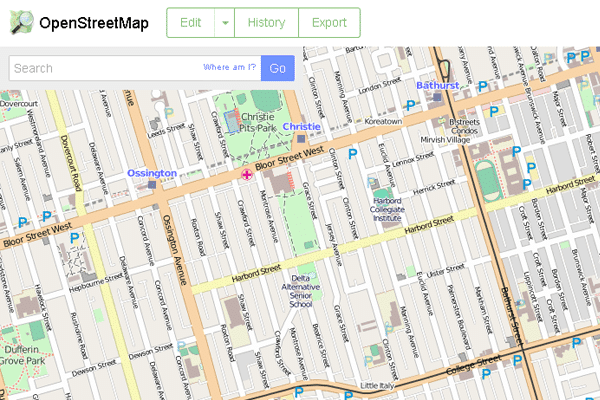This screenshot has width=600, height=400.
Task: Click into the Search input field
Action: pos(135,68)
